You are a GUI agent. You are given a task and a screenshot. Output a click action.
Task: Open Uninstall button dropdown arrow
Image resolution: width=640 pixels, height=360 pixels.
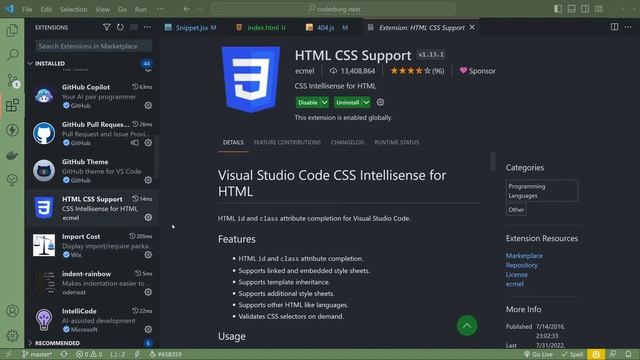[366, 102]
